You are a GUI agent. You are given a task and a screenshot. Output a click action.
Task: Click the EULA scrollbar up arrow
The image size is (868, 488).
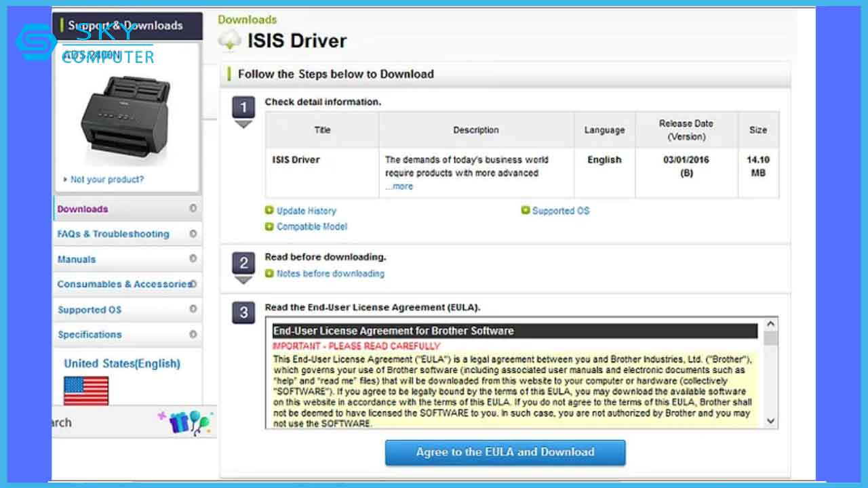(x=770, y=324)
